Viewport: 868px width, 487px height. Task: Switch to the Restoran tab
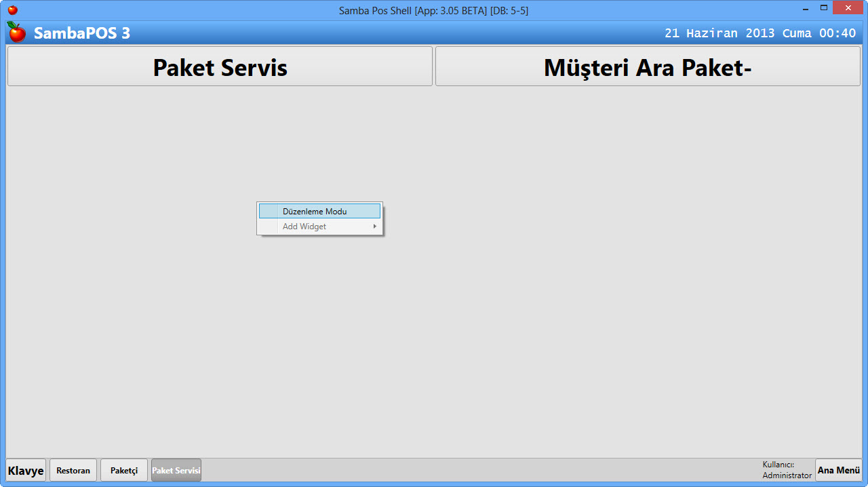tap(73, 469)
